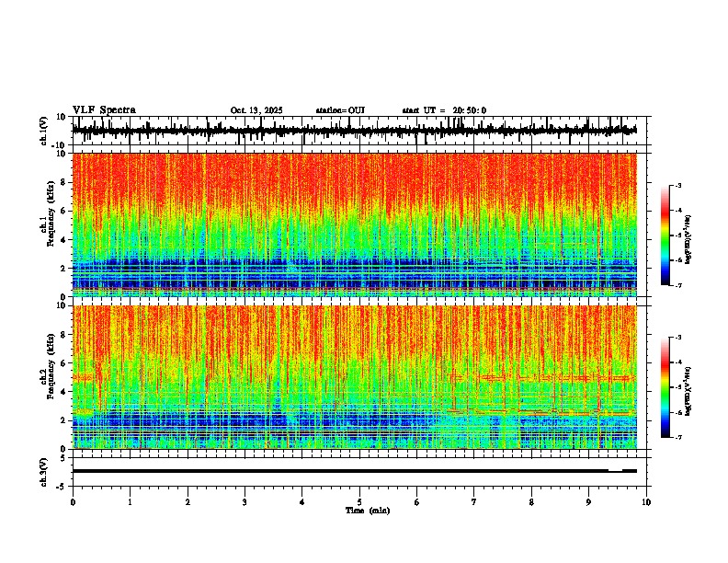728x563 pixels.
Task: Click the ch.1(V) waveform trace panel
Action: click(x=359, y=131)
